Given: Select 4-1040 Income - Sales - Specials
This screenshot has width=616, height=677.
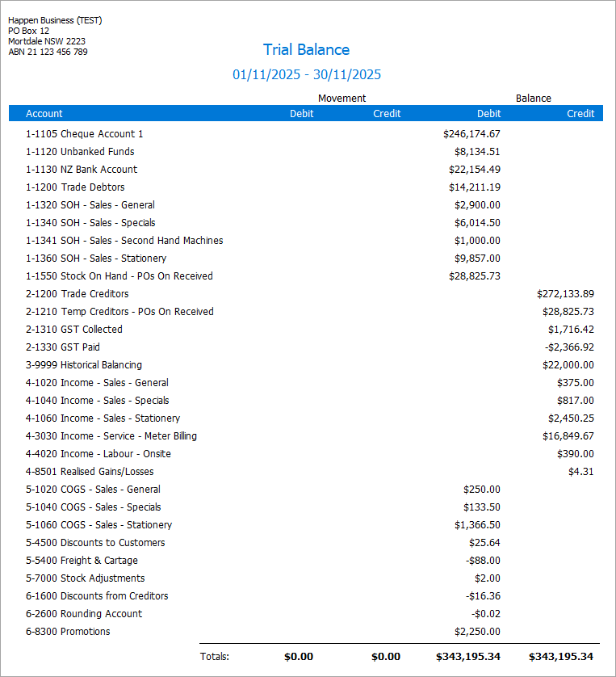Looking at the screenshot, I should click(97, 400).
